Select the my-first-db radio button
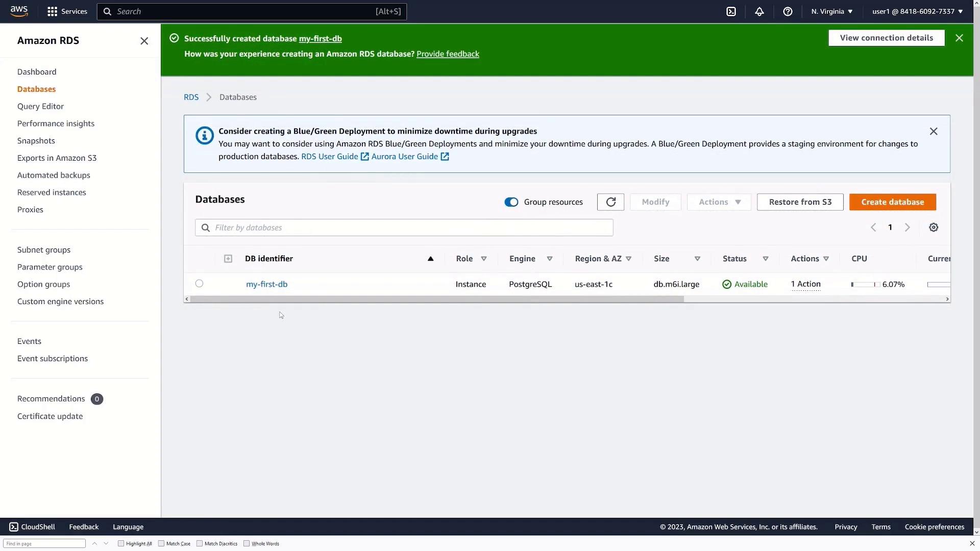The image size is (980, 551). click(199, 284)
